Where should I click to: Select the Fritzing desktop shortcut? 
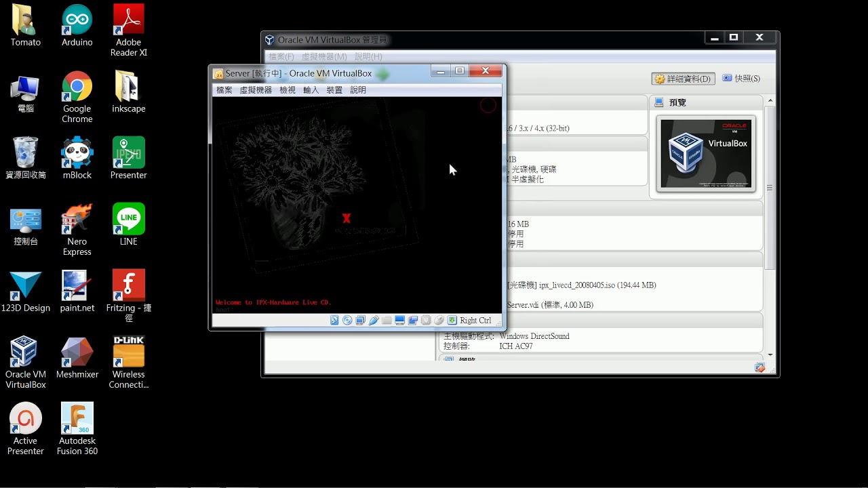tap(129, 296)
